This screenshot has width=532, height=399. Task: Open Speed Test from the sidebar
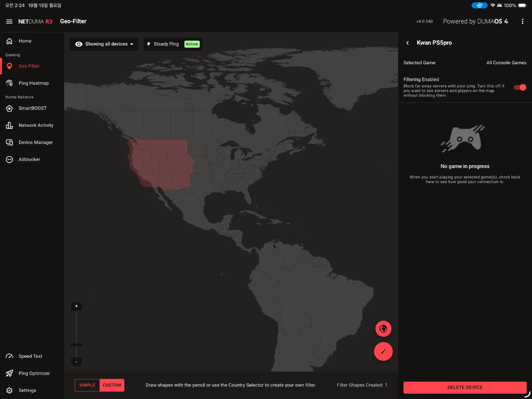tap(30, 356)
